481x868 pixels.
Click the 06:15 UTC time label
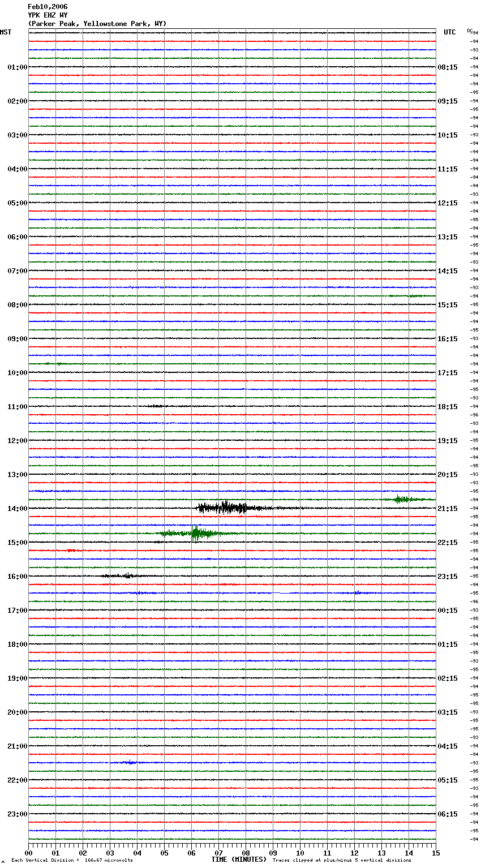(448, 814)
